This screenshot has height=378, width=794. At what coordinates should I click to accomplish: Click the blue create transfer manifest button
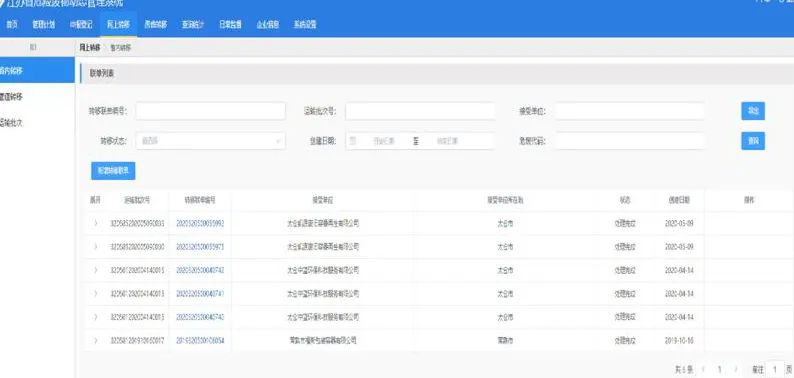tap(113, 171)
